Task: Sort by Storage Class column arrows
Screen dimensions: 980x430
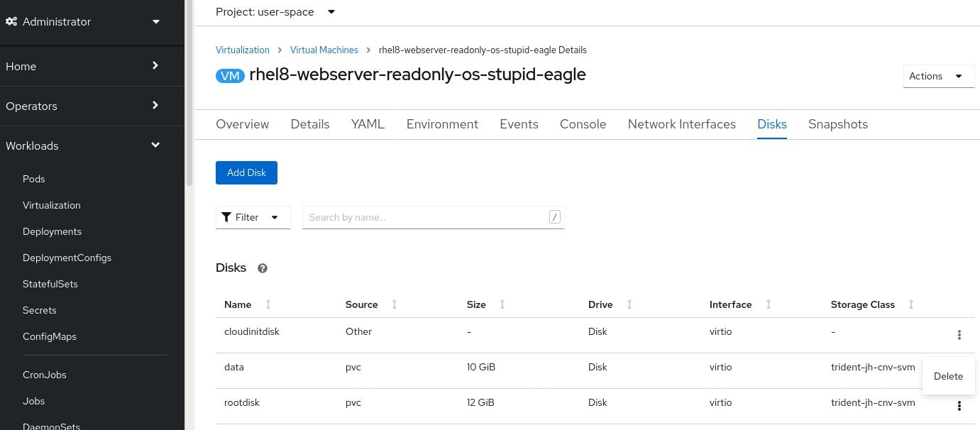Action: point(911,304)
